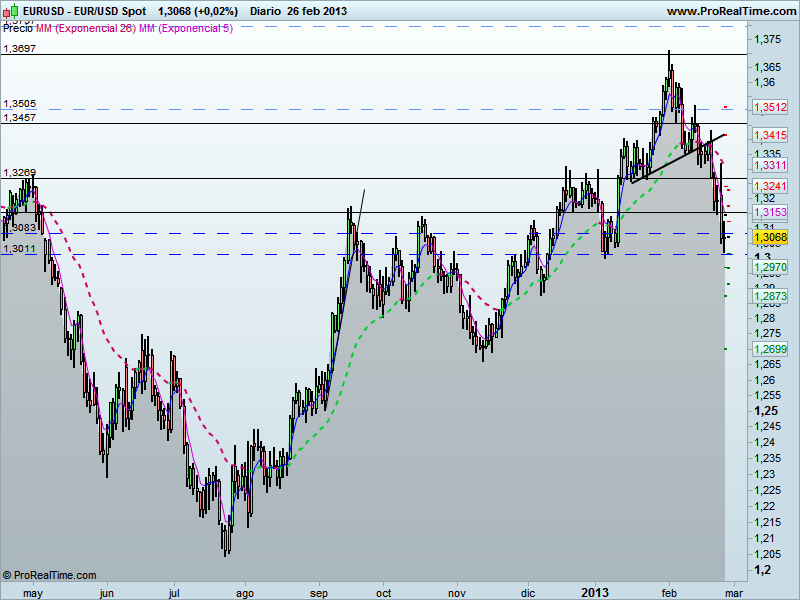Click the dic label on time axis
Viewport: 800px width, 600px height.
tap(528, 593)
